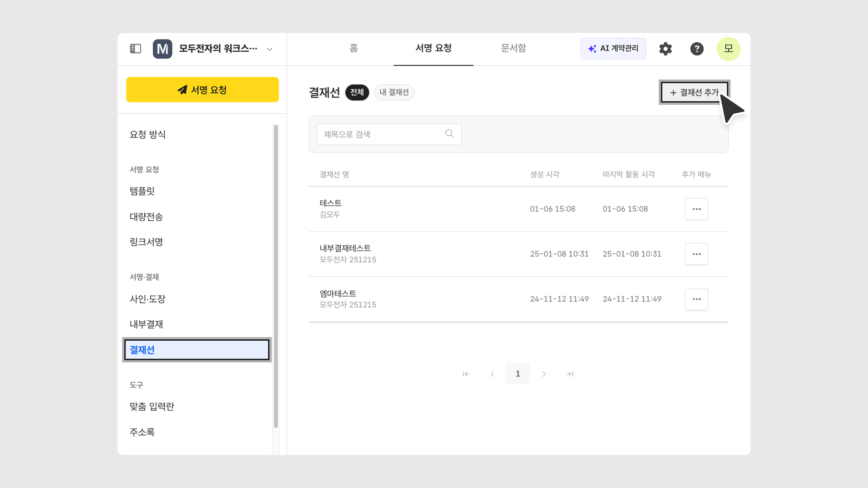Select the 내 결재선 filter chip
This screenshot has width=868, height=488.
pyautogui.click(x=394, y=92)
